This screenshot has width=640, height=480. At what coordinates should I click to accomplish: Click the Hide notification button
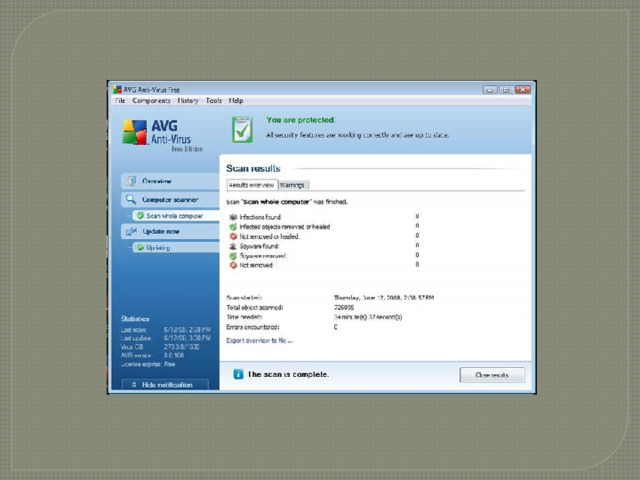[x=165, y=384]
